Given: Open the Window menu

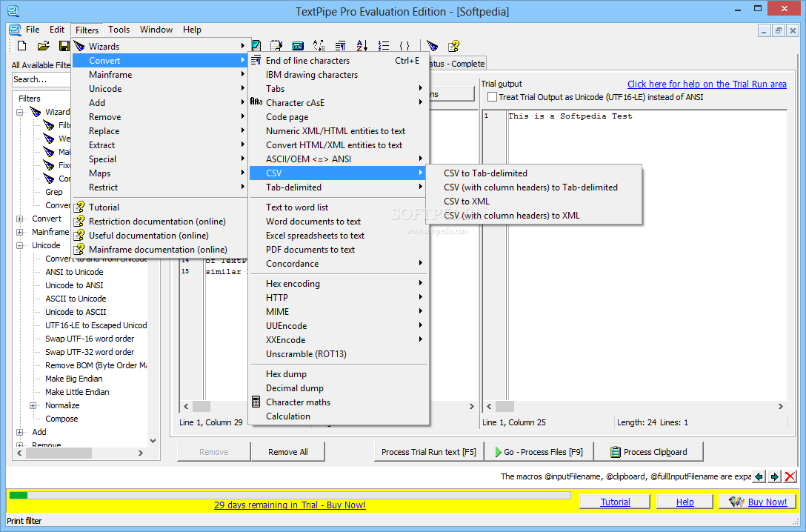Looking at the screenshot, I should (x=156, y=30).
